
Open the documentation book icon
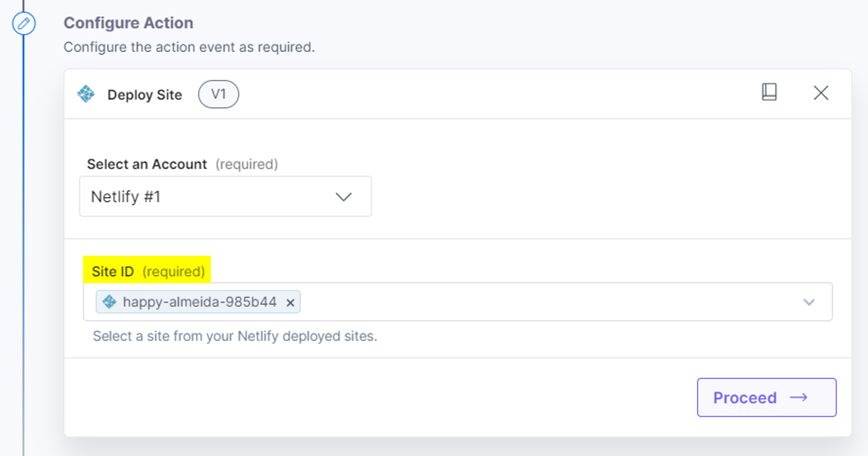[769, 92]
